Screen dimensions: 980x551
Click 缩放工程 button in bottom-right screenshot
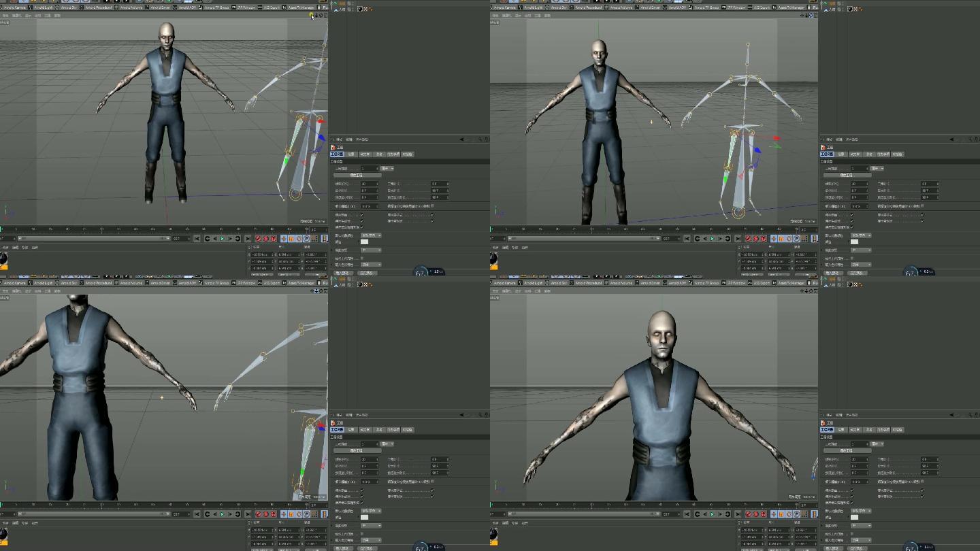tap(847, 451)
